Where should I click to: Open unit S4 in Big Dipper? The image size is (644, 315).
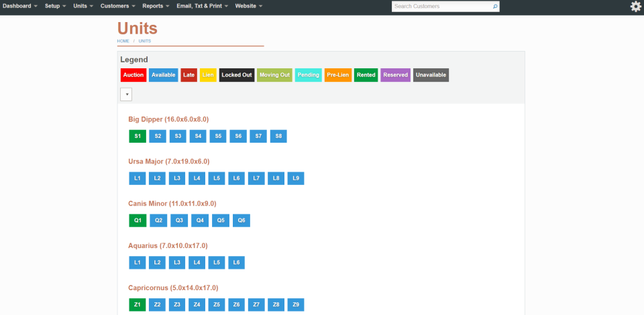(198, 136)
